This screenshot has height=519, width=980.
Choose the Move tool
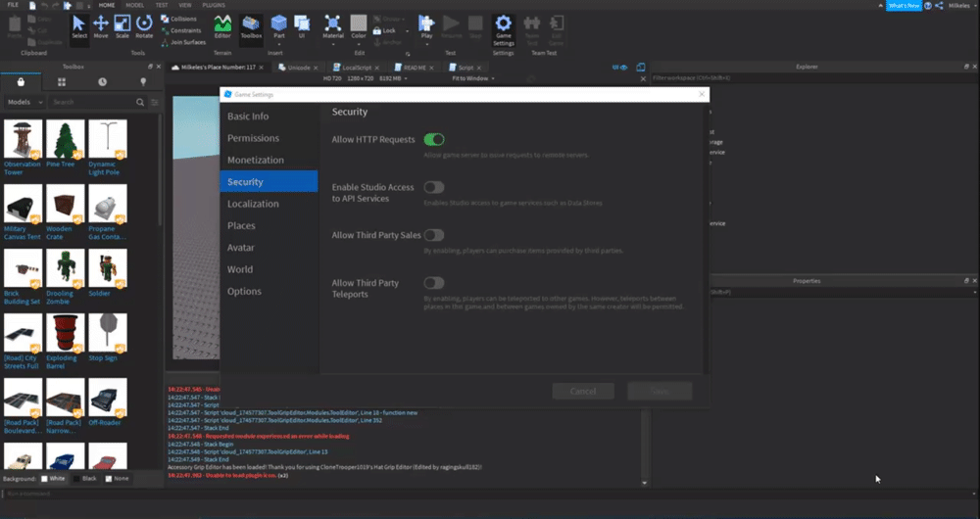coord(101,27)
